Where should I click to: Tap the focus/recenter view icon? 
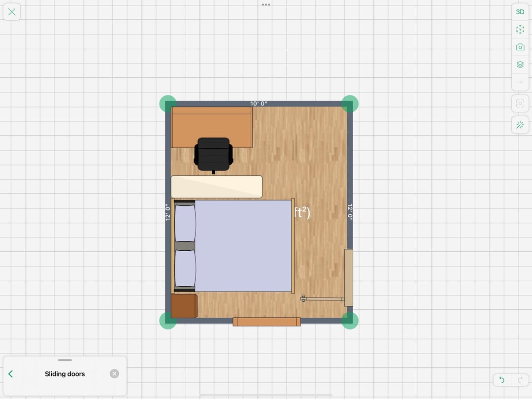coord(520,103)
